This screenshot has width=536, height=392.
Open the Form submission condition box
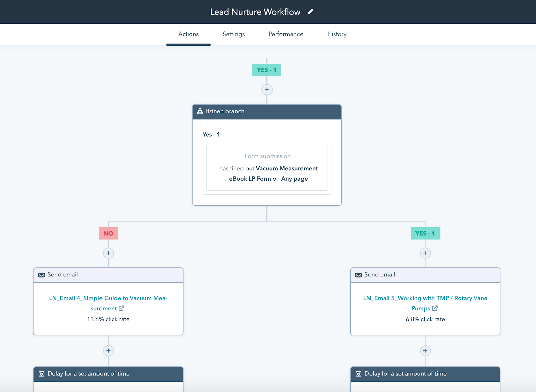267,168
